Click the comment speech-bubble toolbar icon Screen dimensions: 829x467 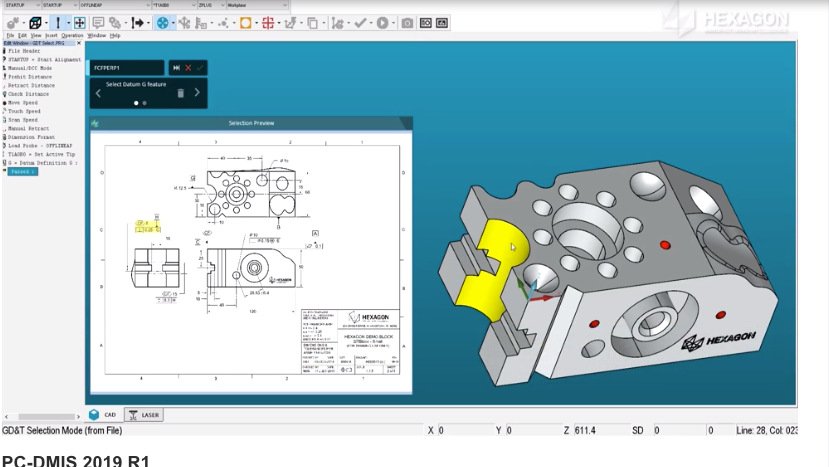(x=98, y=23)
